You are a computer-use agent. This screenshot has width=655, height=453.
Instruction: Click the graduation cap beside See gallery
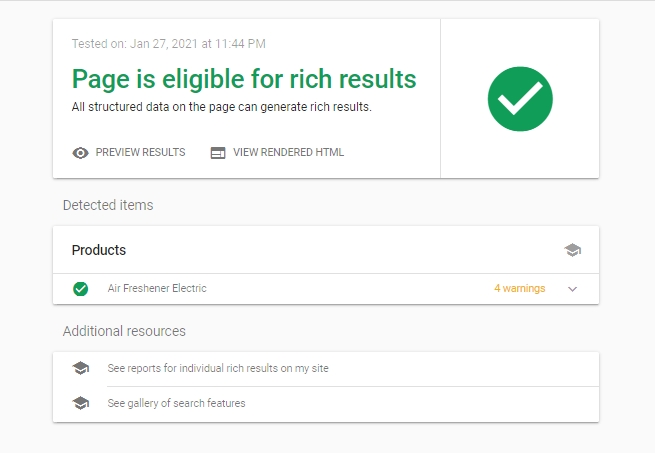click(x=81, y=403)
